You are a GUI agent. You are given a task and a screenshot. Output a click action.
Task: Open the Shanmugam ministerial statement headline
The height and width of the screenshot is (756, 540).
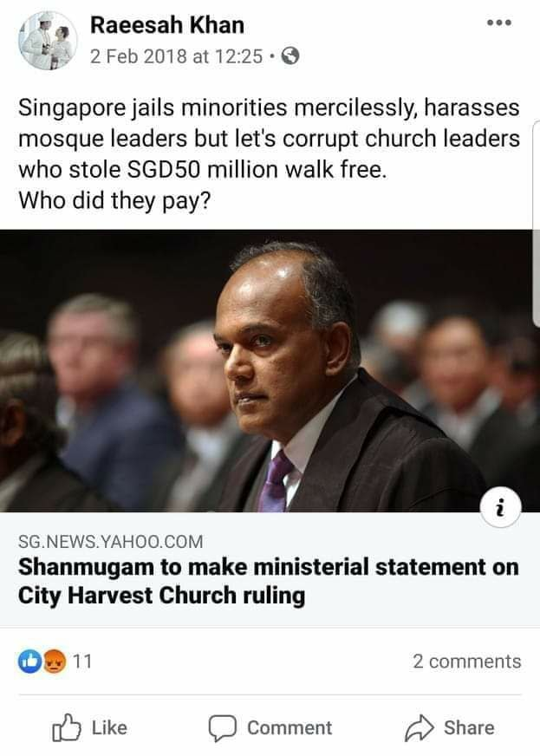coord(268,581)
